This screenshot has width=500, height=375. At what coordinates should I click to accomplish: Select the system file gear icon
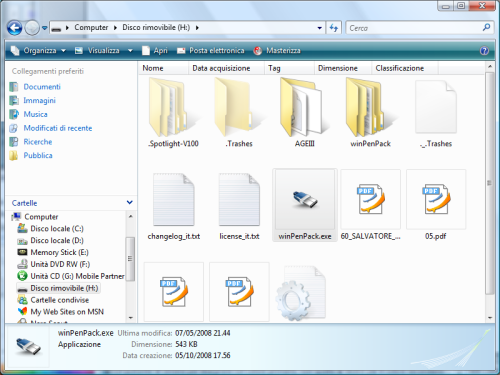pyautogui.click(x=301, y=293)
